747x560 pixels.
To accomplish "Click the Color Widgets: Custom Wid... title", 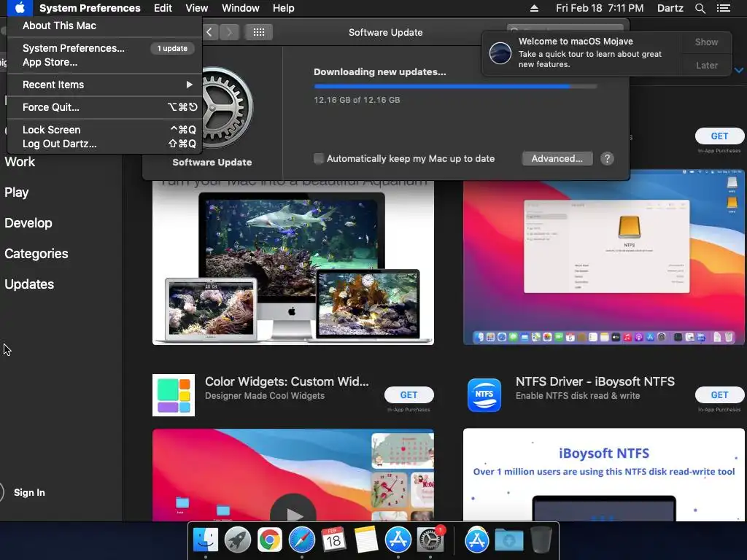I will [x=287, y=381].
